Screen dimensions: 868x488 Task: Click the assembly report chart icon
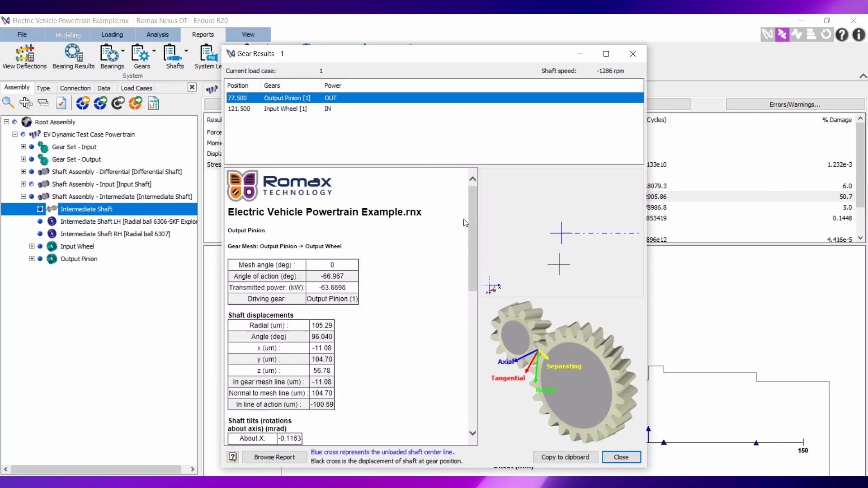[154, 103]
